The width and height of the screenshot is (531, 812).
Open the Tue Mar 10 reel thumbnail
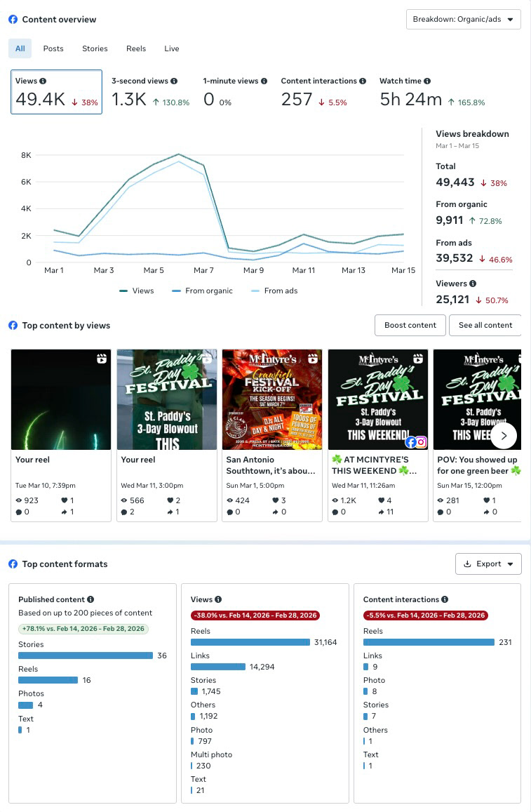[61, 399]
